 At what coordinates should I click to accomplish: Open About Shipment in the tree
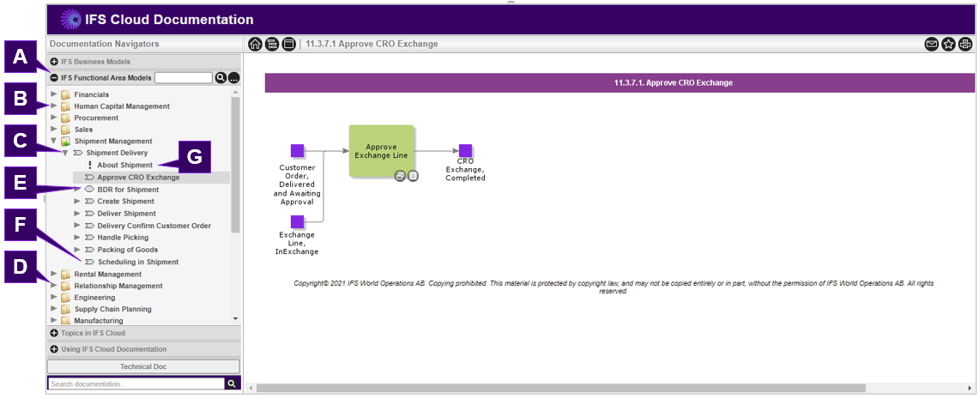pyautogui.click(x=124, y=165)
